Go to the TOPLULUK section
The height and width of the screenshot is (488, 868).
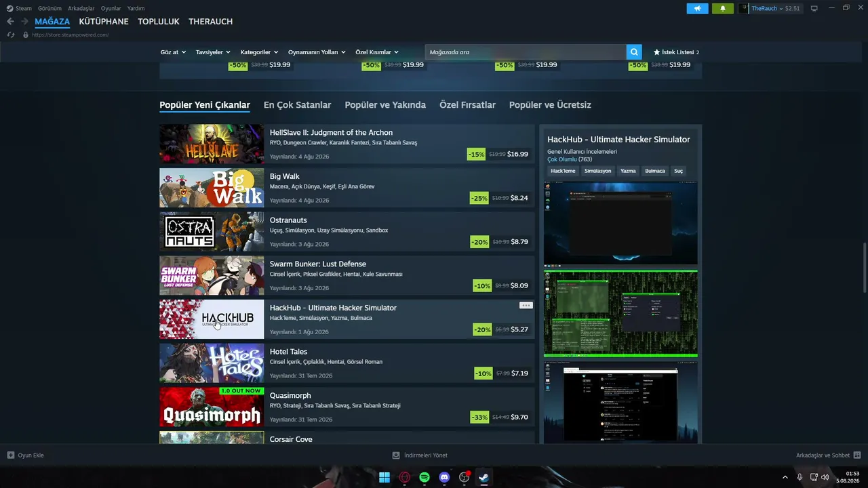(x=159, y=22)
